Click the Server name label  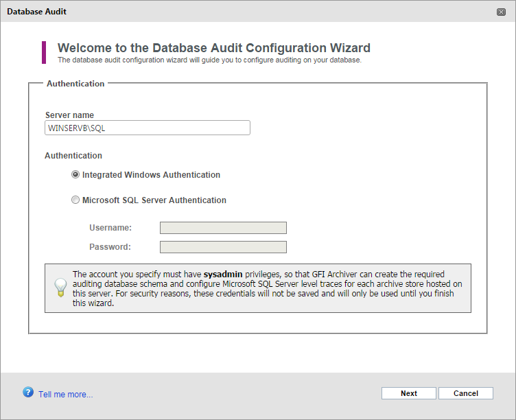69,115
